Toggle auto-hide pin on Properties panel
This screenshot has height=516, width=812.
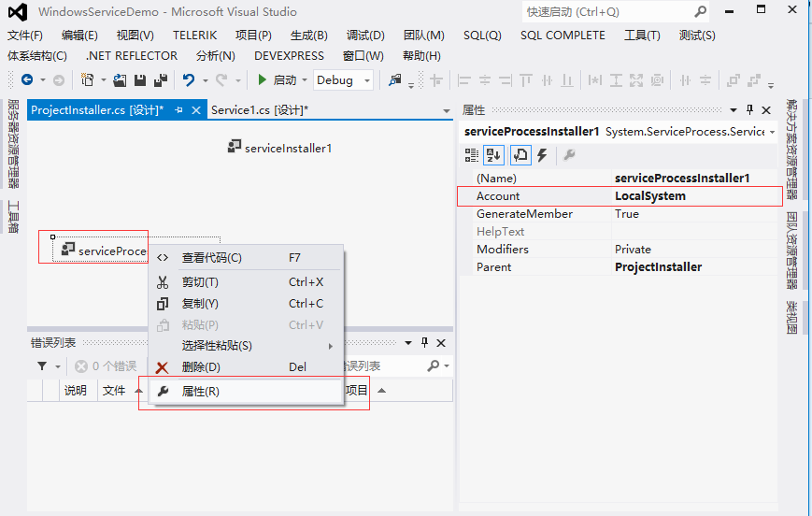pyautogui.click(x=750, y=110)
